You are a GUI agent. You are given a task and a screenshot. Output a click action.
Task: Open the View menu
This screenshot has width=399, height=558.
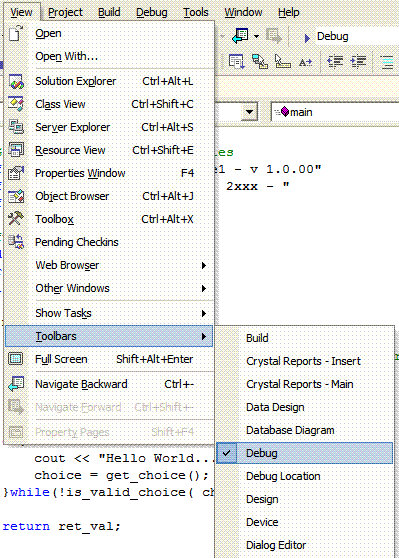[21, 12]
